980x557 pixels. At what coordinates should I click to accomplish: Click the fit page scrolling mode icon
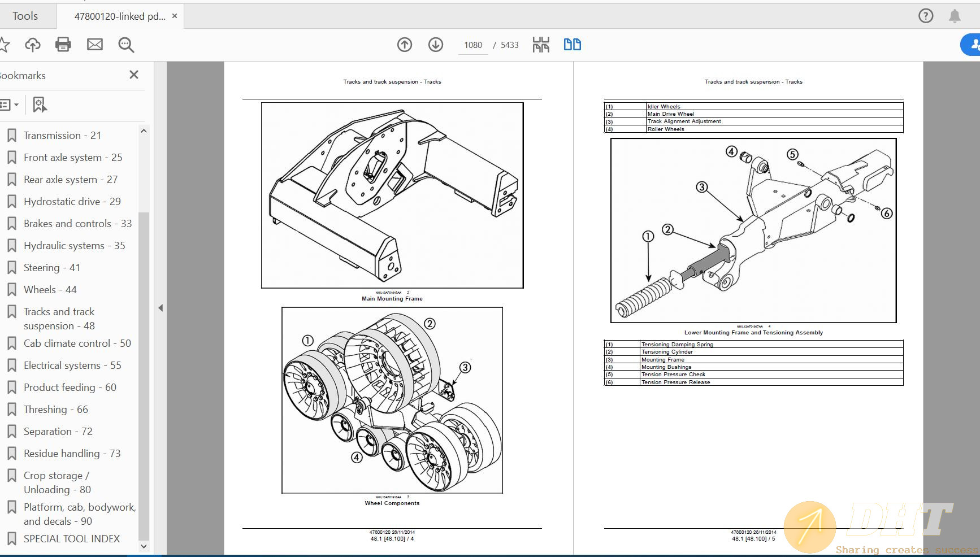541,45
